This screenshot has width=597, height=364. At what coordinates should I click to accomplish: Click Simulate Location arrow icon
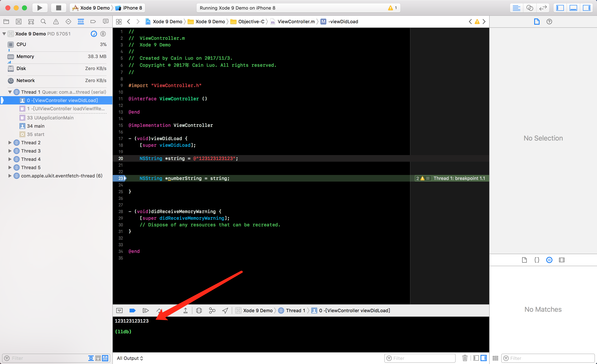pos(225,311)
